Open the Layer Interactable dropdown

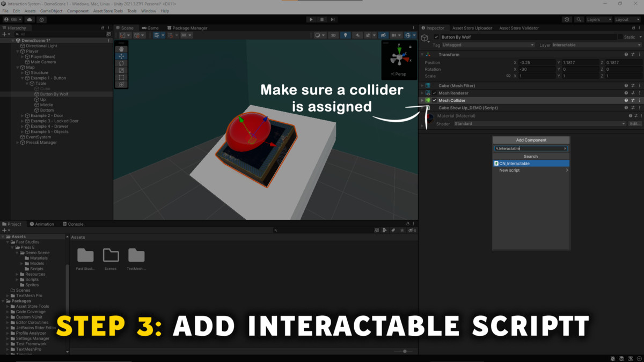coord(596,45)
